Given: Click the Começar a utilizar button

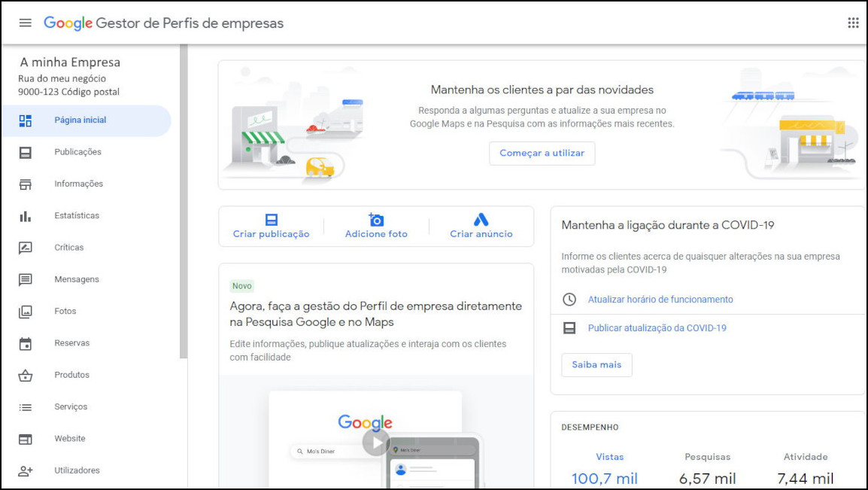Looking at the screenshot, I should coord(542,154).
